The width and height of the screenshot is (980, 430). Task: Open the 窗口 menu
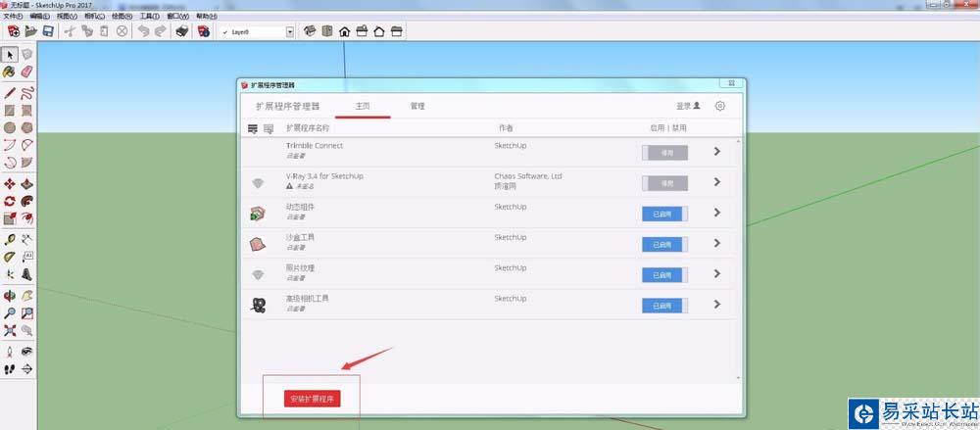(178, 16)
